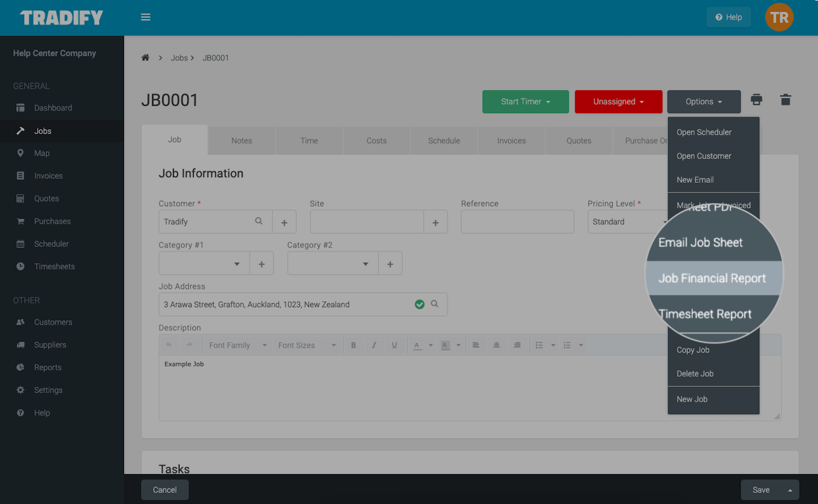Open Scheduler from the sidebar

(x=51, y=244)
